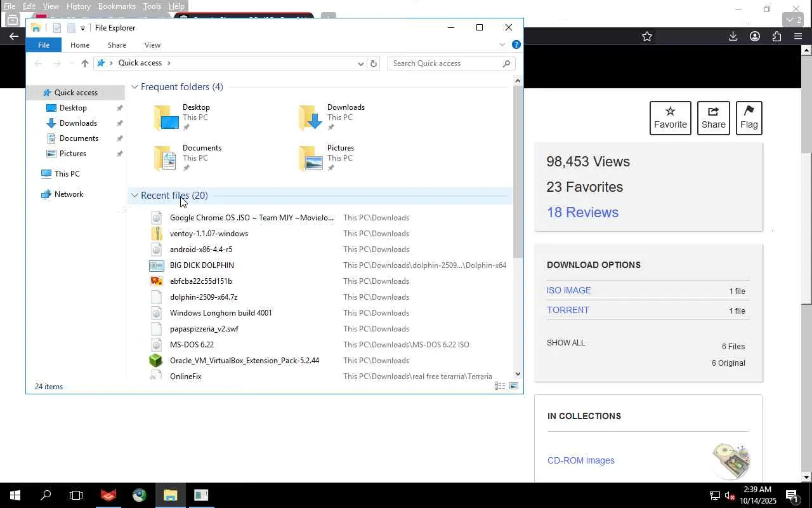Select the Desktop frequent folder icon
812x508 pixels.
pyautogui.click(x=167, y=118)
